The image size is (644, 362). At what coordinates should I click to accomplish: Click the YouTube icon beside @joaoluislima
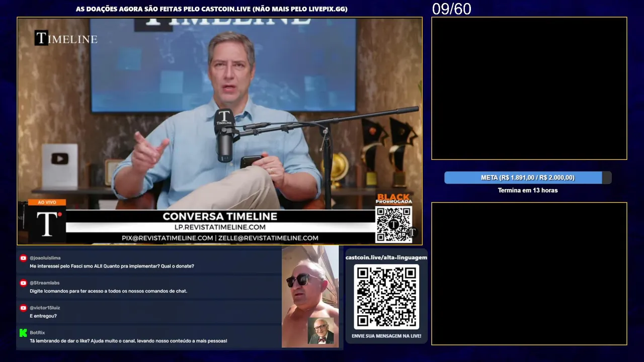23,258
